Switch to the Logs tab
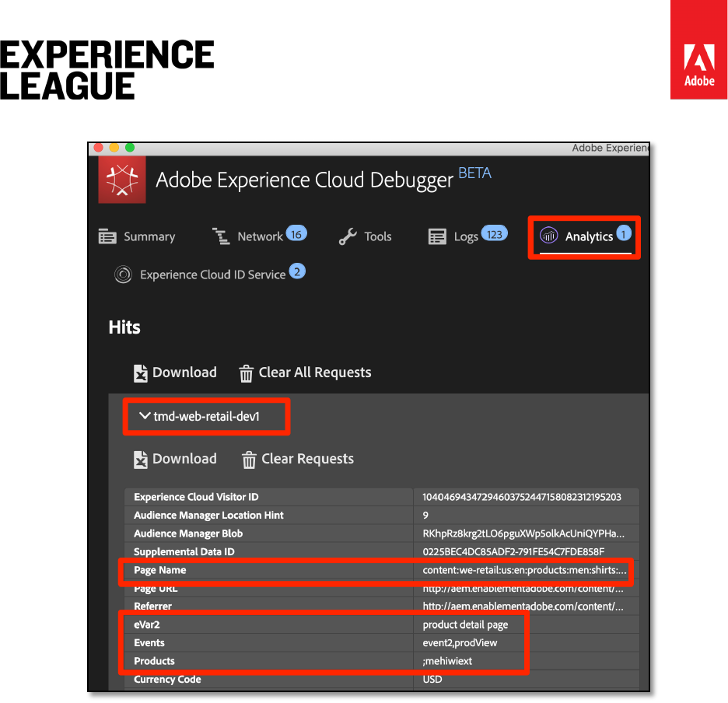 tap(467, 236)
